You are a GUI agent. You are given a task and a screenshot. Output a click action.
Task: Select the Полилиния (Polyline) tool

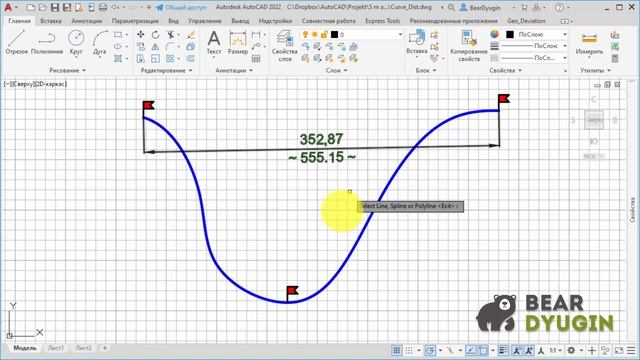tap(47, 42)
